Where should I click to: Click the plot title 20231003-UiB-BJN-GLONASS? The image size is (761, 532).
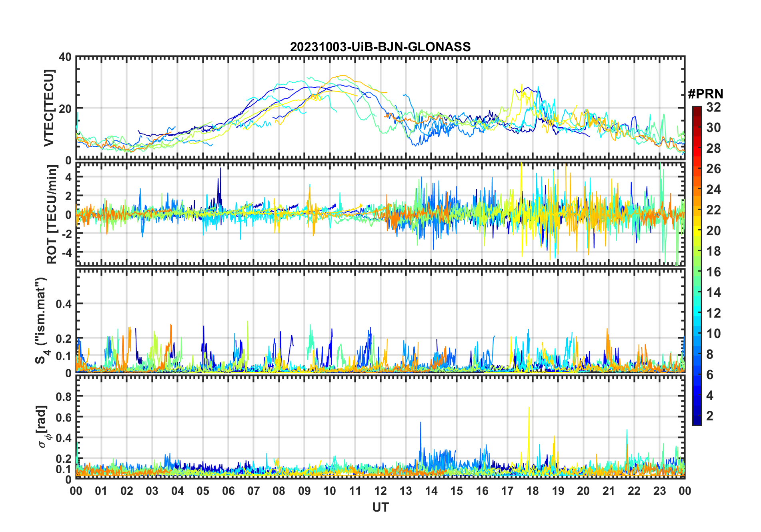380,47
